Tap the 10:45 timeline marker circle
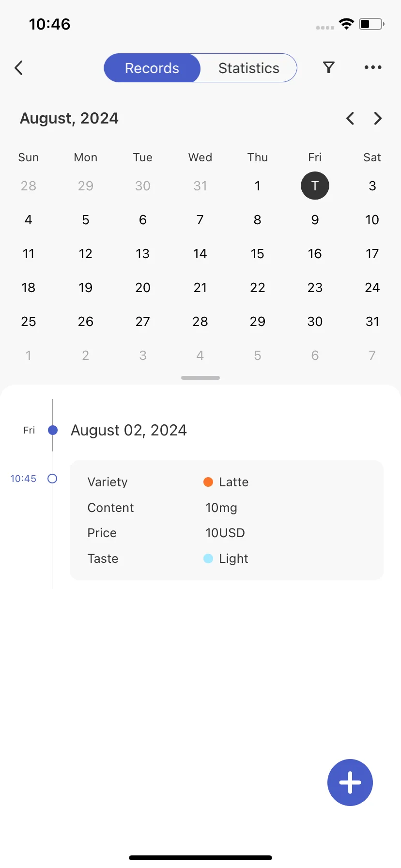The height and width of the screenshot is (868, 401). 52,479
